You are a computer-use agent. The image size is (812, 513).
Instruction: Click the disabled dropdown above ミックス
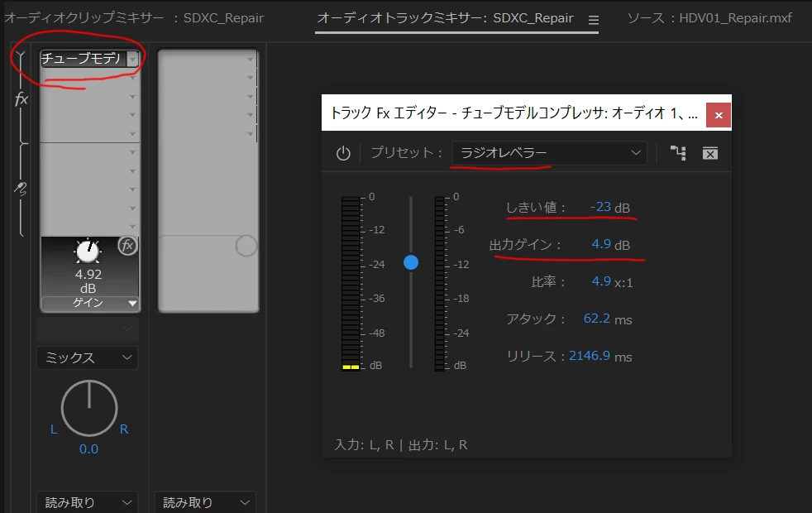tap(88, 329)
